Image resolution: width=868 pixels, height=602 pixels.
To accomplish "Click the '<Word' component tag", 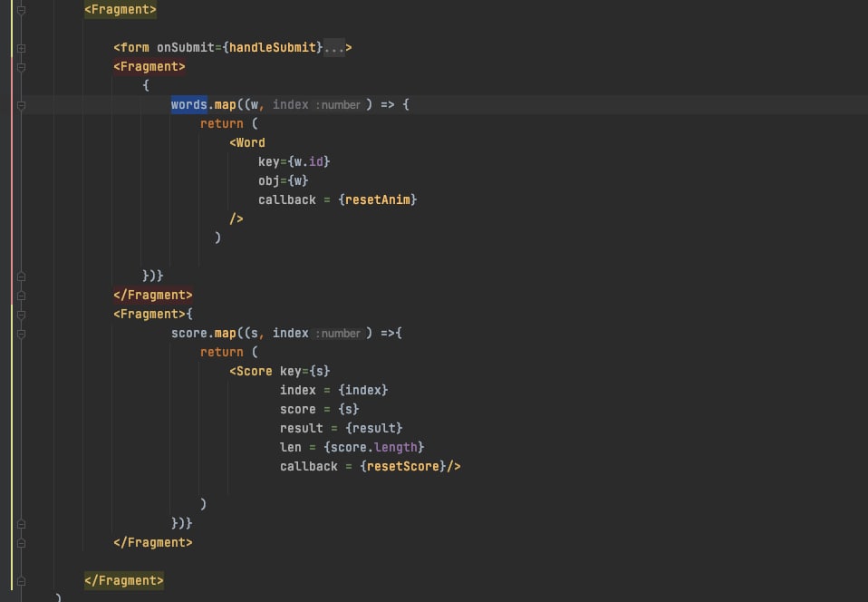I will pos(246,143).
